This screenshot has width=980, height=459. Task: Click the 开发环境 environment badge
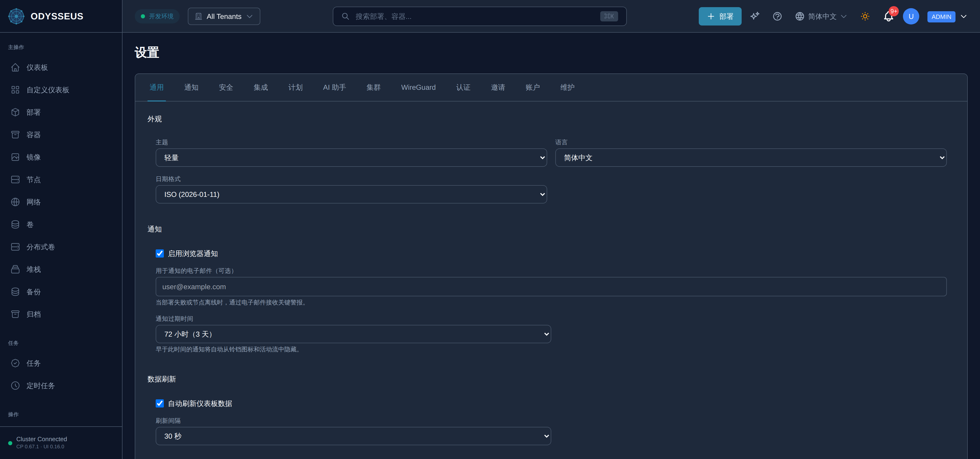(157, 16)
